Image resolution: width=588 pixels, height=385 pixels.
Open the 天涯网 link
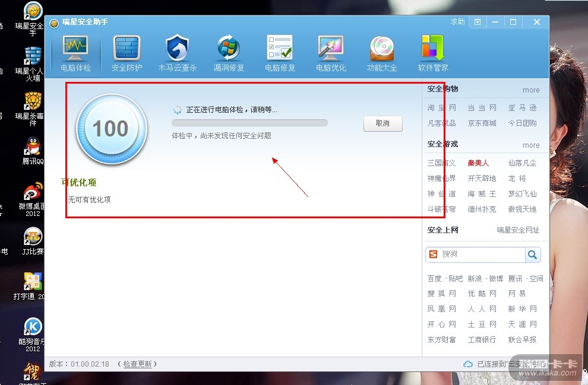pyautogui.click(x=523, y=324)
